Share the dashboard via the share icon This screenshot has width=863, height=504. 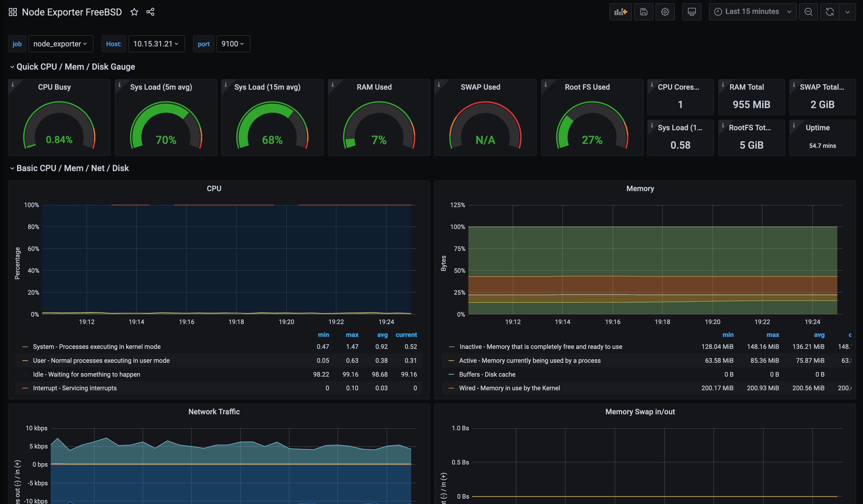tap(150, 12)
